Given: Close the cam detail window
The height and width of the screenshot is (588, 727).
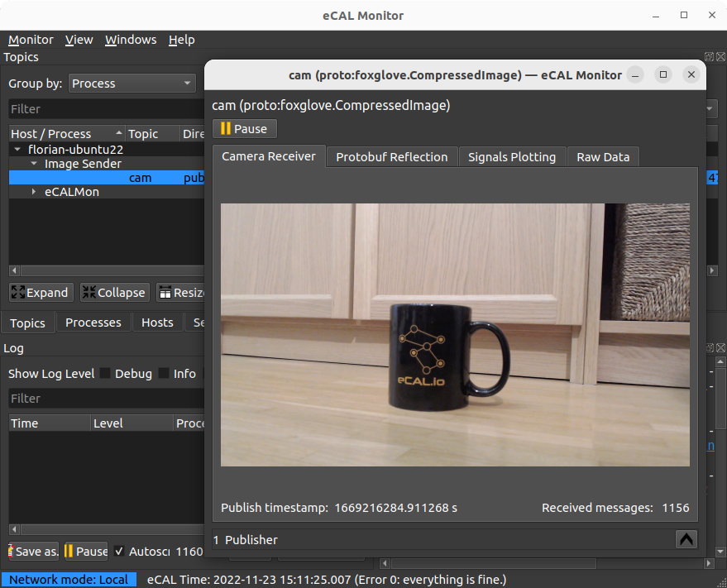Looking at the screenshot, I should (x=691, y=74).
